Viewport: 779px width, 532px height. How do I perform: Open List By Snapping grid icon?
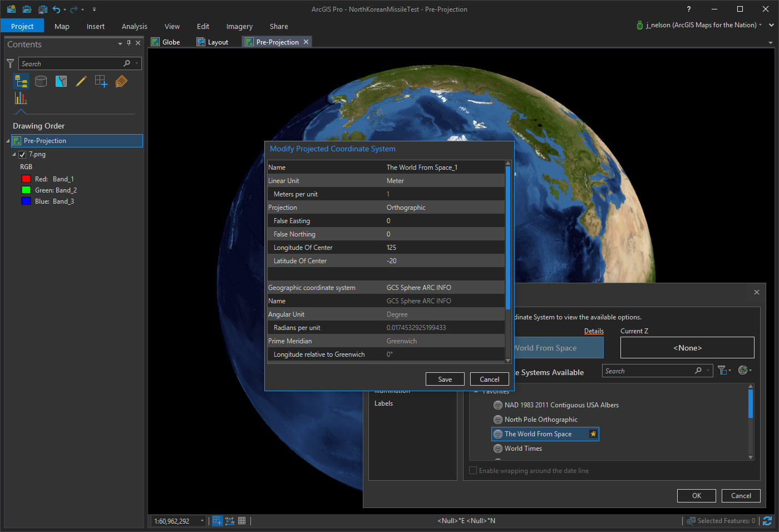(x=101, y=82)
